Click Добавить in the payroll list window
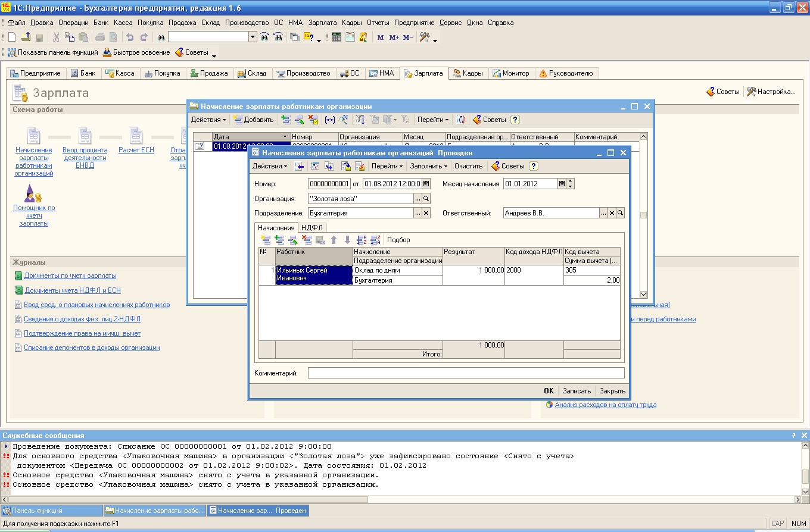The image size is (810, 532). [x=254, y=120]
